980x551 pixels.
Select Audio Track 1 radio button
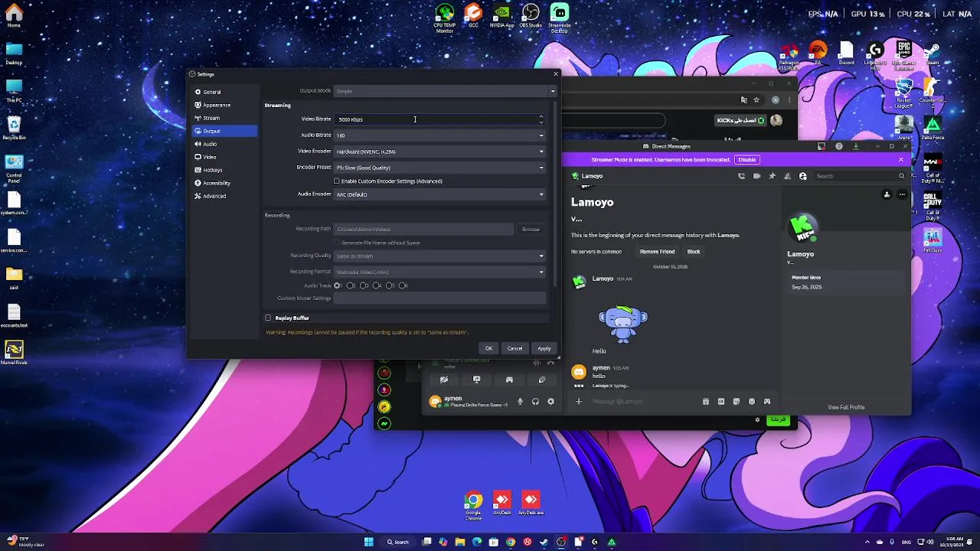click(337, 285)
